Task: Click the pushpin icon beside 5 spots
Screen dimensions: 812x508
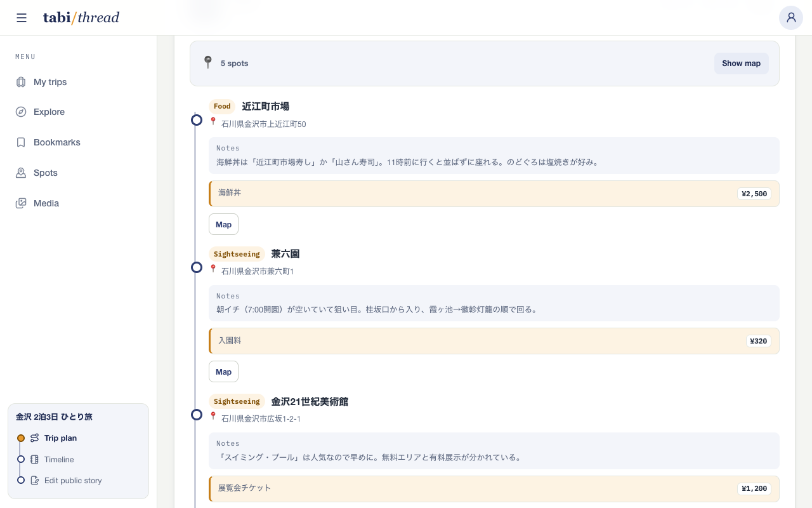Action: pyautogui.click(x=207, y=62)
